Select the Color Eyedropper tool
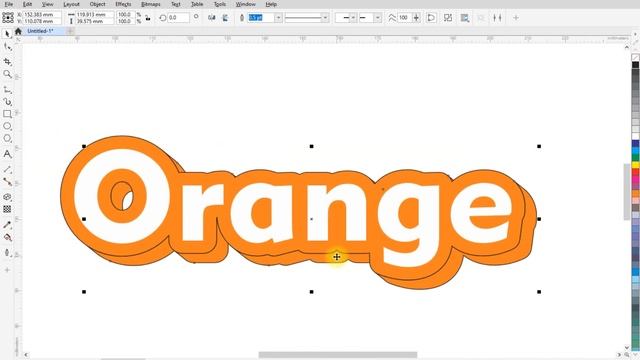This screenshot has width=640, height=360. [7, 224]
